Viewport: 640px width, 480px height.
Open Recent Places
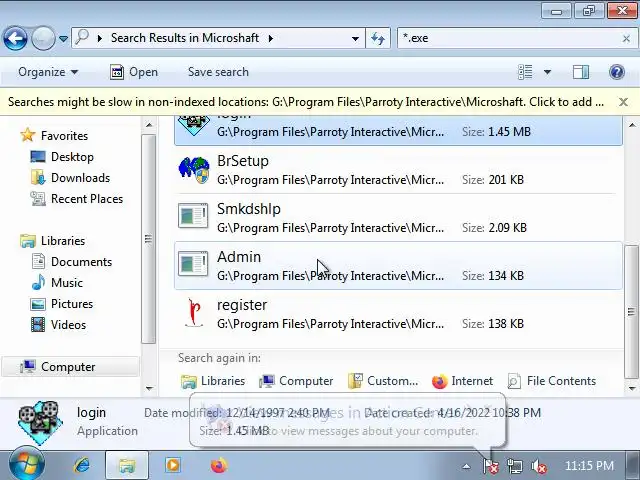click(x=87, y=199)
